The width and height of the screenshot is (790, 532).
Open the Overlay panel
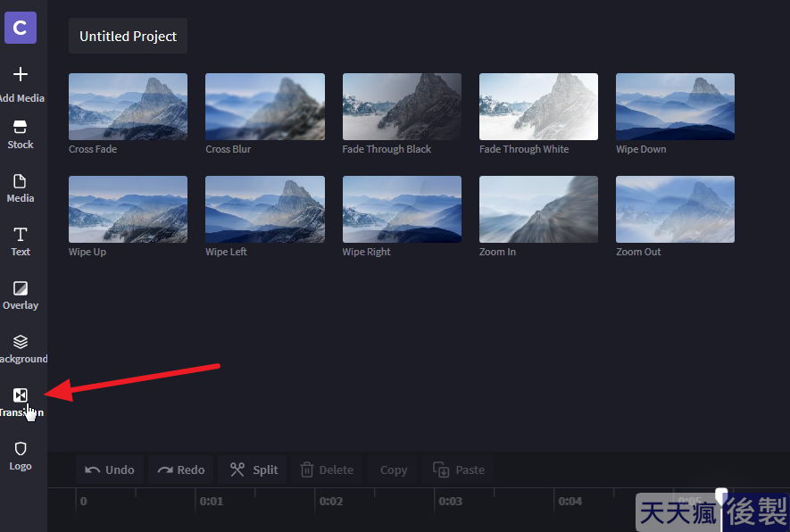coord(21,295)
